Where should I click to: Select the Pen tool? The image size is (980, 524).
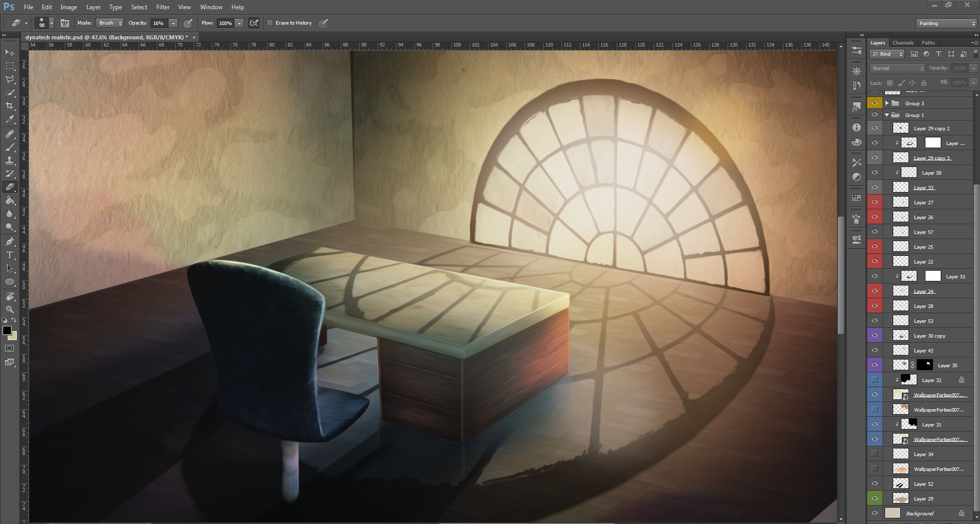coord(10,242)
